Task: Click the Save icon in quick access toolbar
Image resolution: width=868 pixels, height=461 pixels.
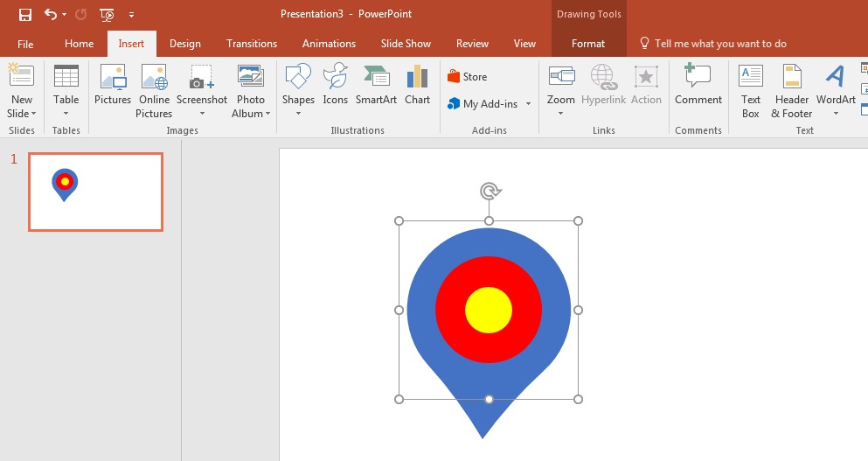Action: pos(24,15)
